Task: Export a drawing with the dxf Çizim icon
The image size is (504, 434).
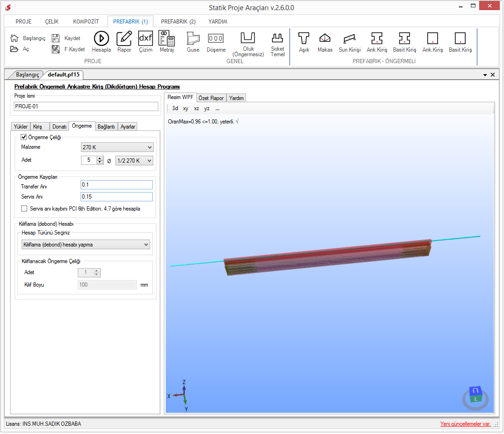Action: 145,38
